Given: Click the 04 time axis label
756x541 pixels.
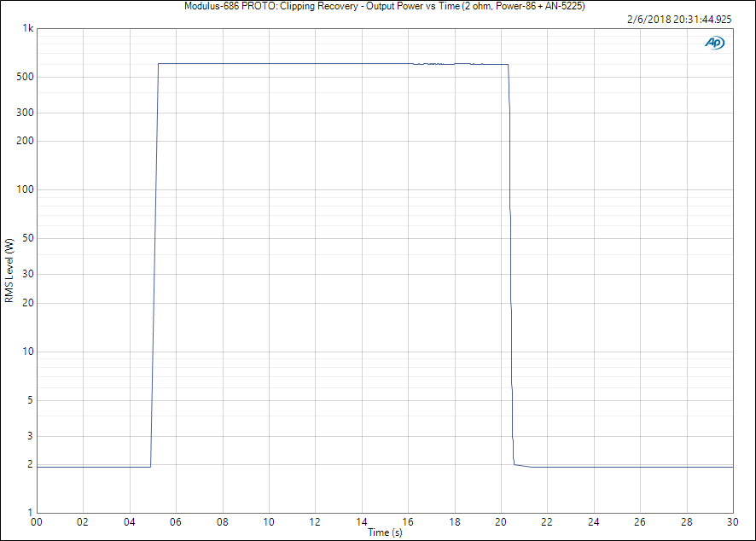Looking at the screenshot, I should point(129,522).
